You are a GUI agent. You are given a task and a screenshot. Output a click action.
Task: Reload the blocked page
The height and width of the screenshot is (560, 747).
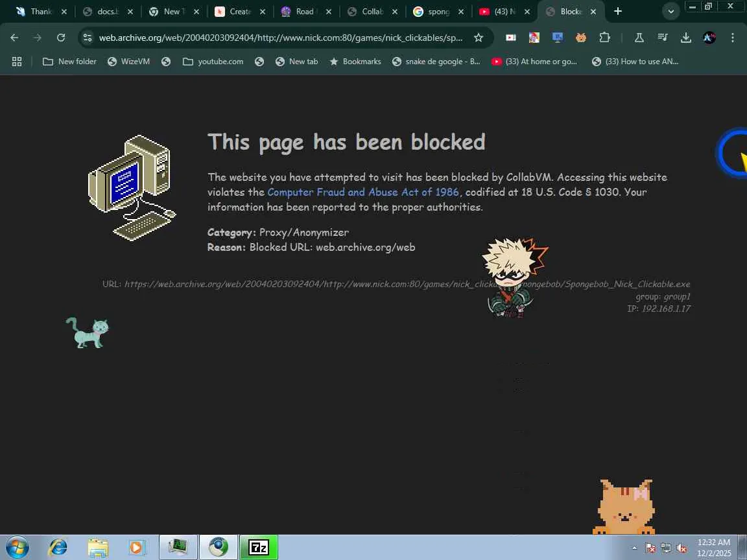point(61,38)
